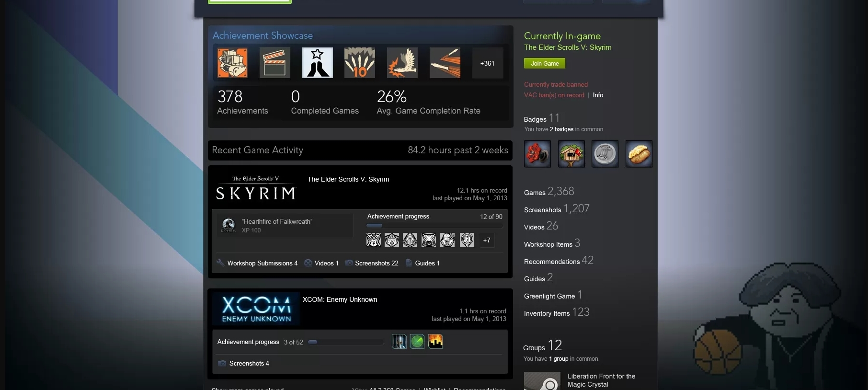This screenshot has width=868, height=390.
Task: Open the green globe XCOM achievement icon
Action: point(417,342)
